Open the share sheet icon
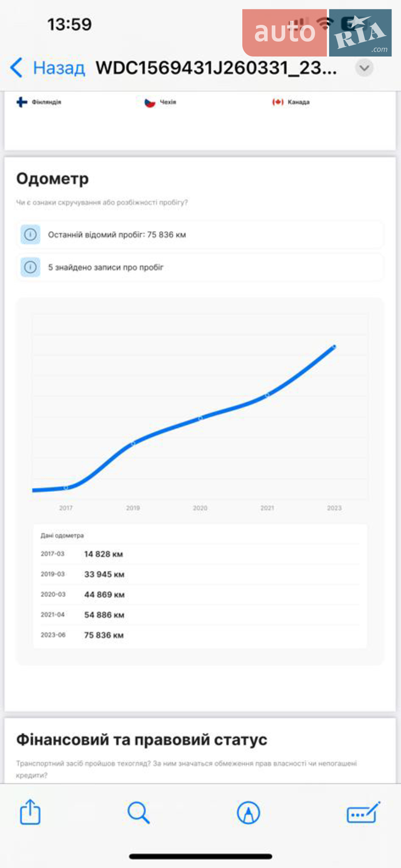This screenshot has height=868, width=401. click(30, 812)
